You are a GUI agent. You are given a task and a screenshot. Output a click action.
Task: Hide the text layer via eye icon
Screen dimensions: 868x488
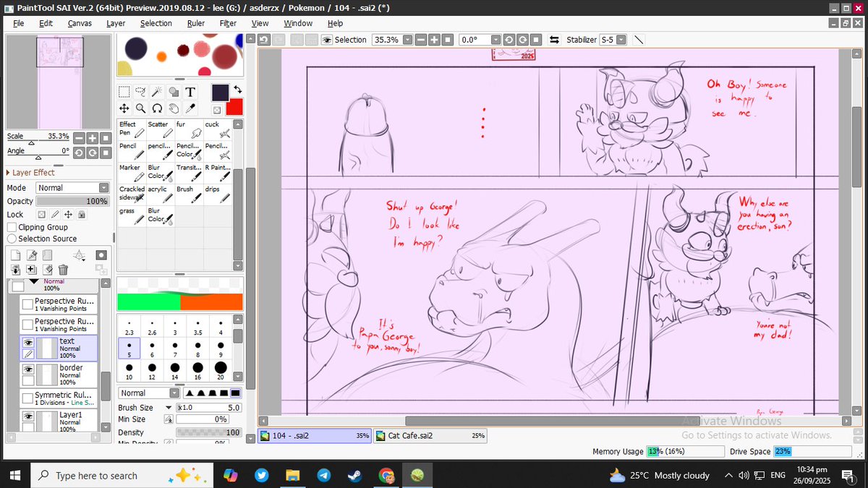(27, 343)
